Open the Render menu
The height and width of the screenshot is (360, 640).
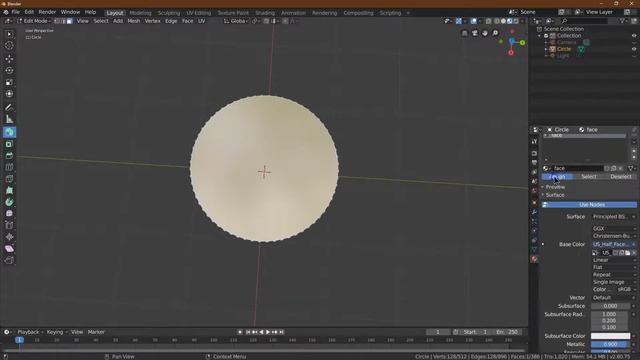click(x=47, y=12)
